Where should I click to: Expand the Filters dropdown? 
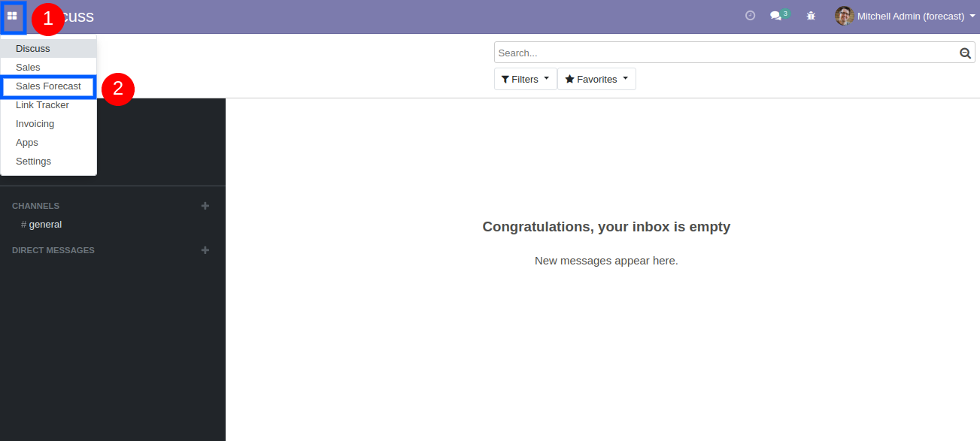(x=525, y=79)
